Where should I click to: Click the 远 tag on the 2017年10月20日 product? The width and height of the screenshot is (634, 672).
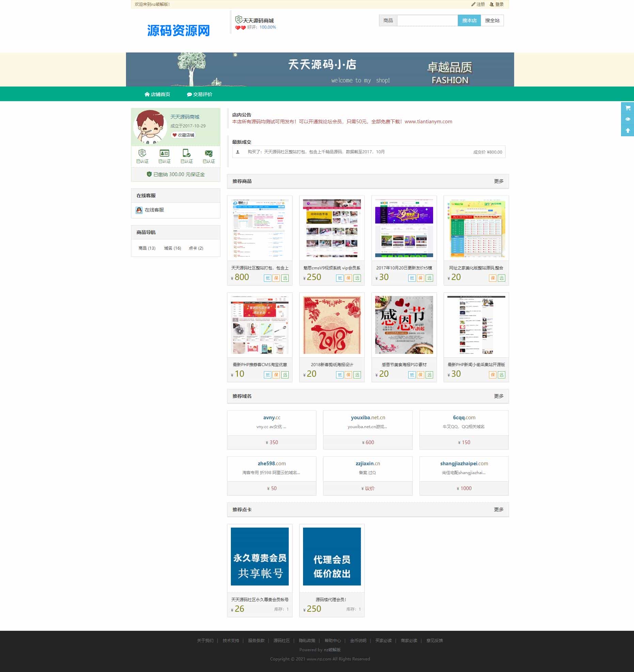pos(429,278)
